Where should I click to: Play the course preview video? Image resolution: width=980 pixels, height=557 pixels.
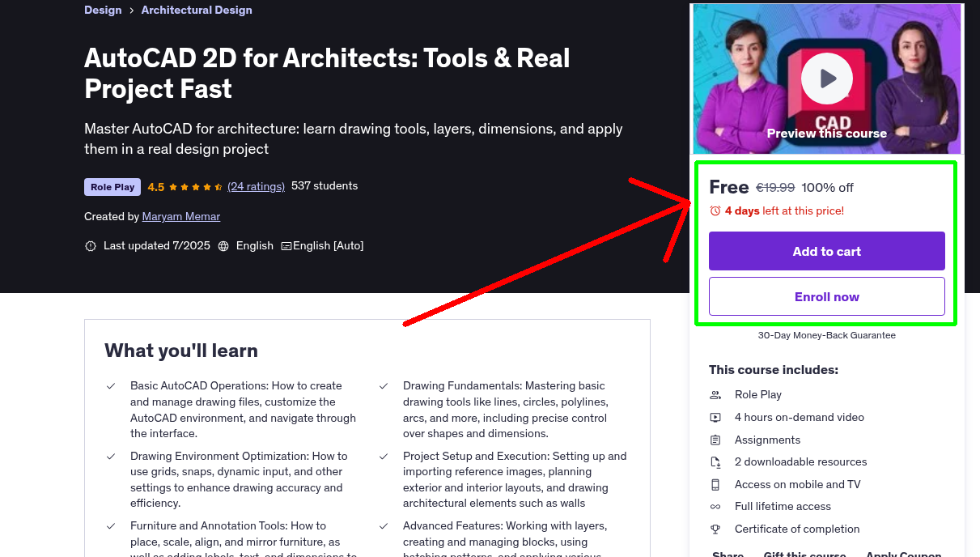pyautogui.click(x=827, y=79)
